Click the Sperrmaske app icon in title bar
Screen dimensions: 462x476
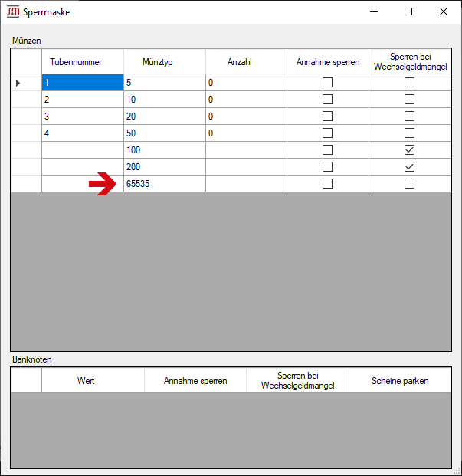pyautogui.click(x=13, y=11)
